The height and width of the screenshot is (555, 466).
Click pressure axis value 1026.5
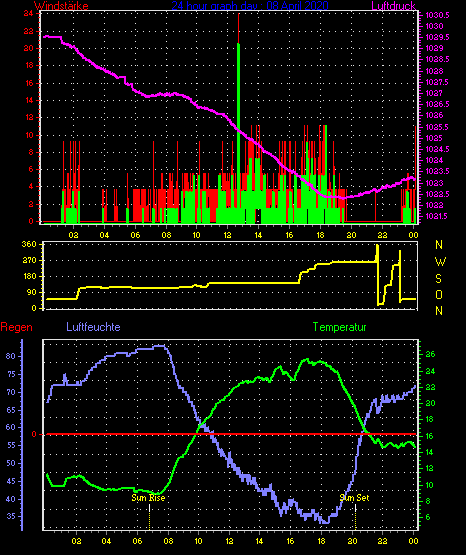tap(437, 104)
